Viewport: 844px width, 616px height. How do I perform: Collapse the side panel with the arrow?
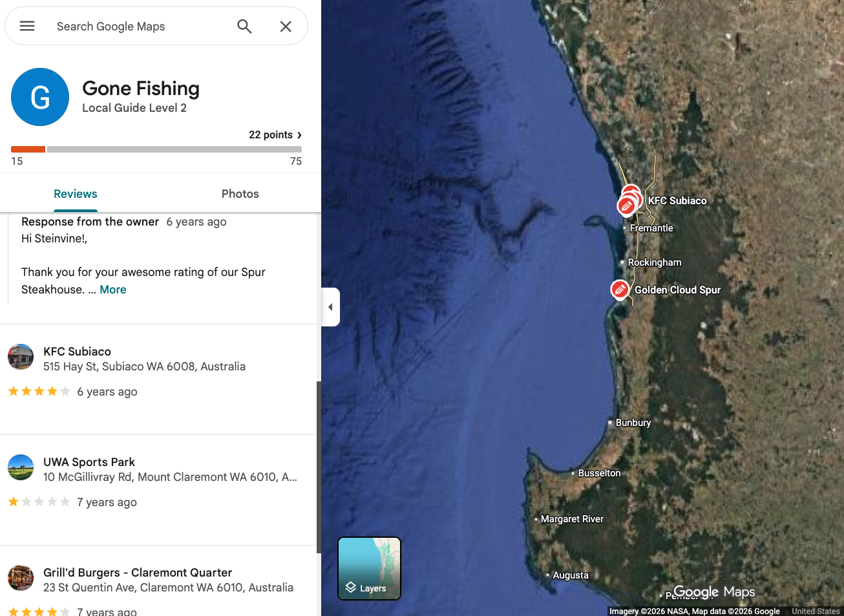(330, 307)
